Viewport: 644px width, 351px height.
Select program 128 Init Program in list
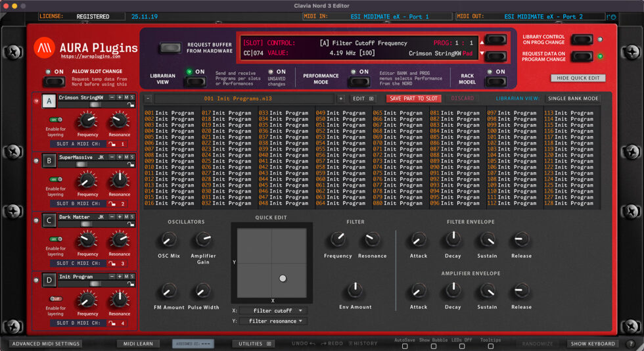pos(568,203)
